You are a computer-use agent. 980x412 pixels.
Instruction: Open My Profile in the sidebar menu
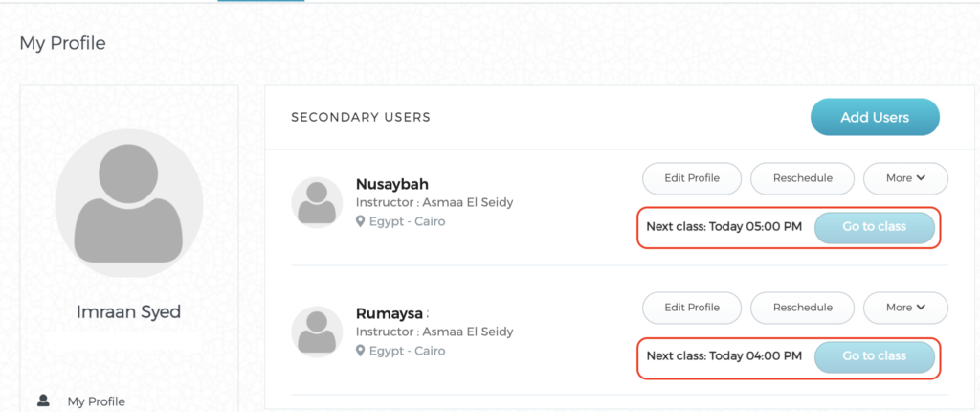(97, 401)
